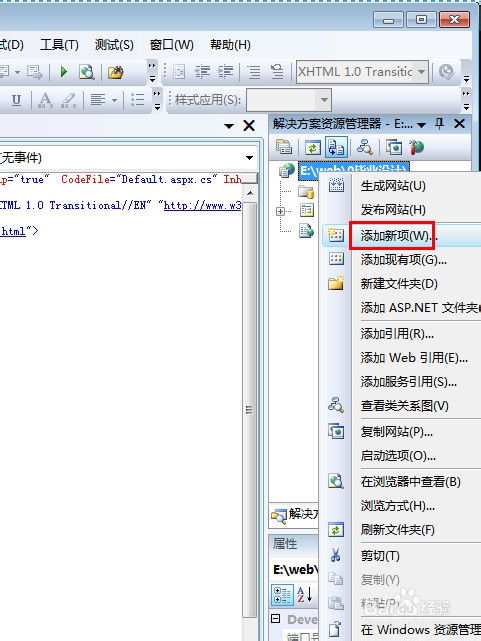Open the 工具(T) menu
This screenshot has width=481, height=641.
coord(60,45)
